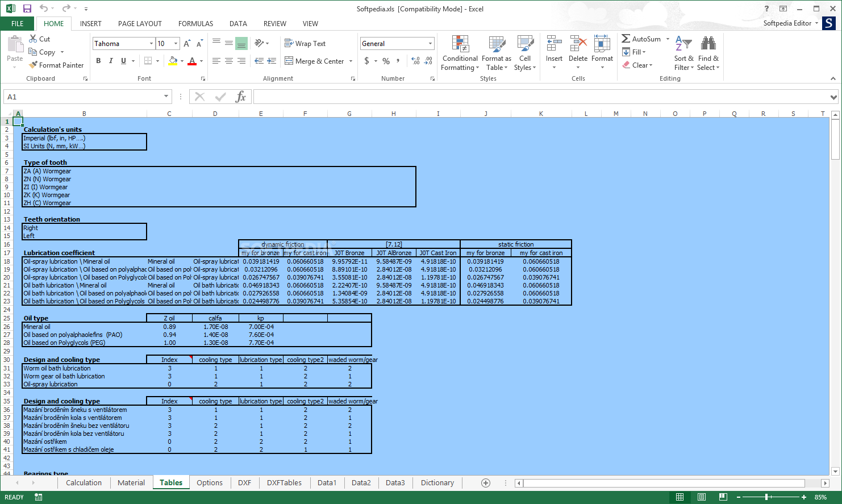This screenshot has height=504, width=842.
Task: Click the Format cells button
Action: pos(602,53)
